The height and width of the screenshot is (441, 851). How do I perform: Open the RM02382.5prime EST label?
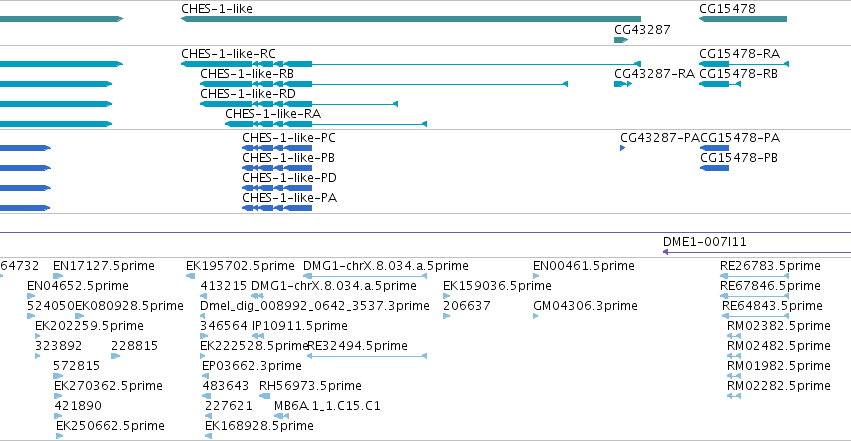[x=779, y=326]
